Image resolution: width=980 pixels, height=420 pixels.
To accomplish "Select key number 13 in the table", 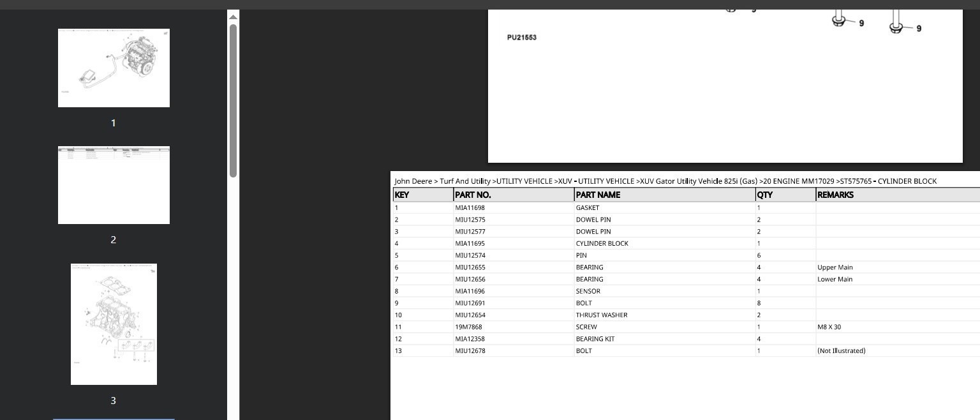I will (x=398, y=350).
